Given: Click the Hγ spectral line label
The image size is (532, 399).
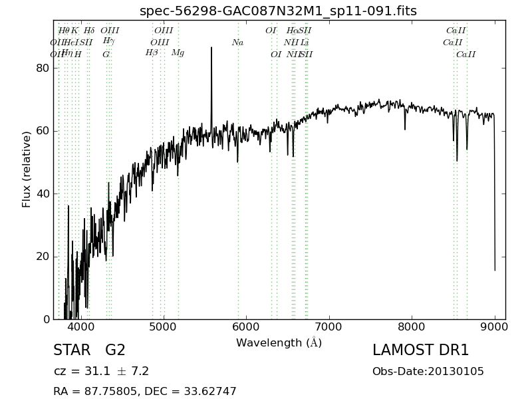Looking at the screenshot, I should coord(109,41).
